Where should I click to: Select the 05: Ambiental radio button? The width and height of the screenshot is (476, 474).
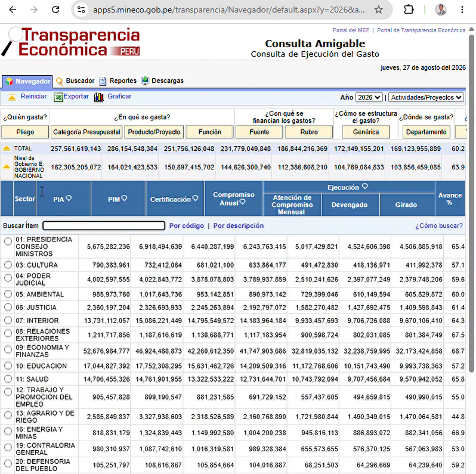click(8, 294)
